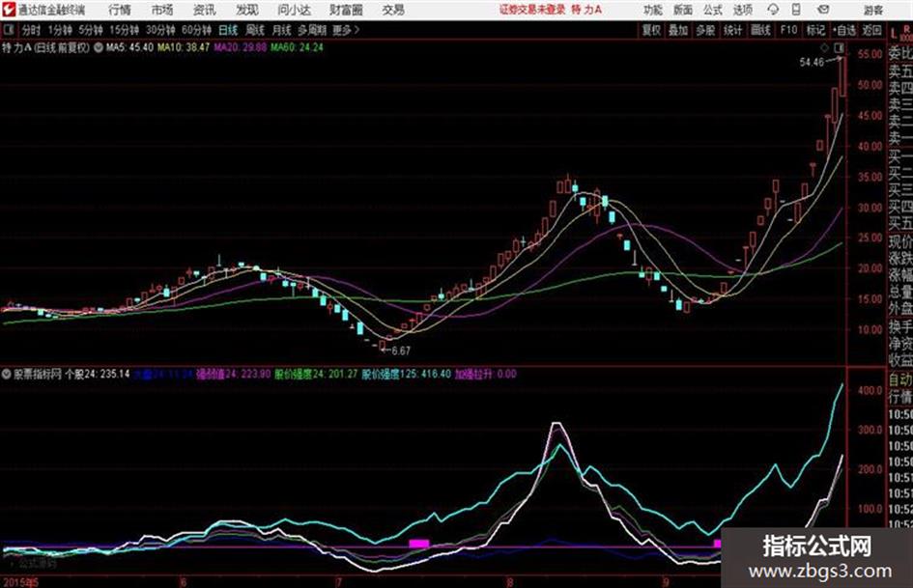This screenshot has height=588, width=913.
Task: Open the 多周期 multi-period view
Action: [x=313, y=30]
